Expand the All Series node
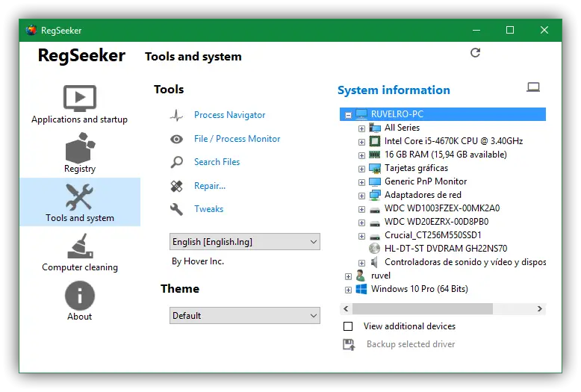Screen dimensions: 581x392 point(361,128)
